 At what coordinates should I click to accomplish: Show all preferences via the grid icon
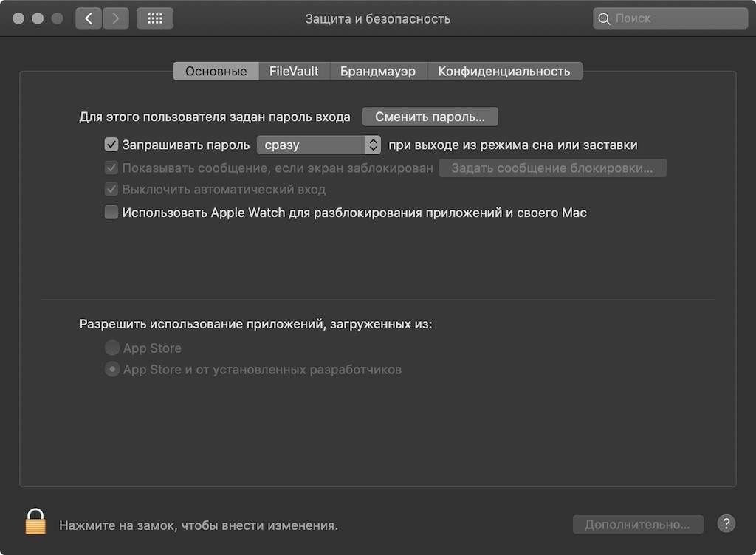[x=155, y=18]
